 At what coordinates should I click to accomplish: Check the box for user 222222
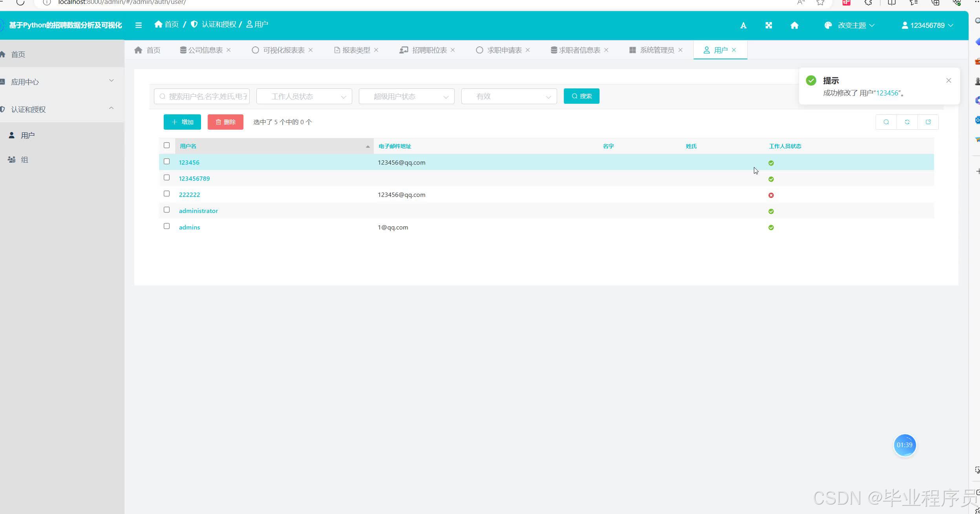coord(166,194)
